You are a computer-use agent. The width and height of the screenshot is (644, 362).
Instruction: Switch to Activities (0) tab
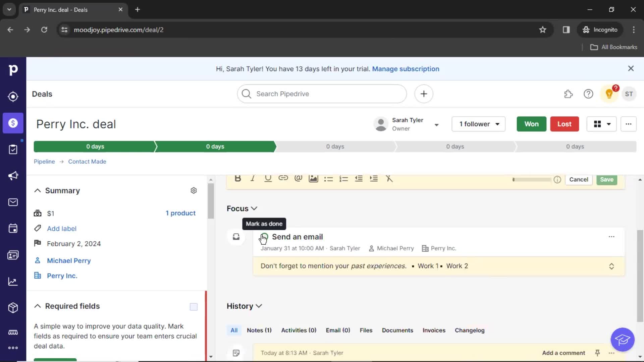coord(299,330)
